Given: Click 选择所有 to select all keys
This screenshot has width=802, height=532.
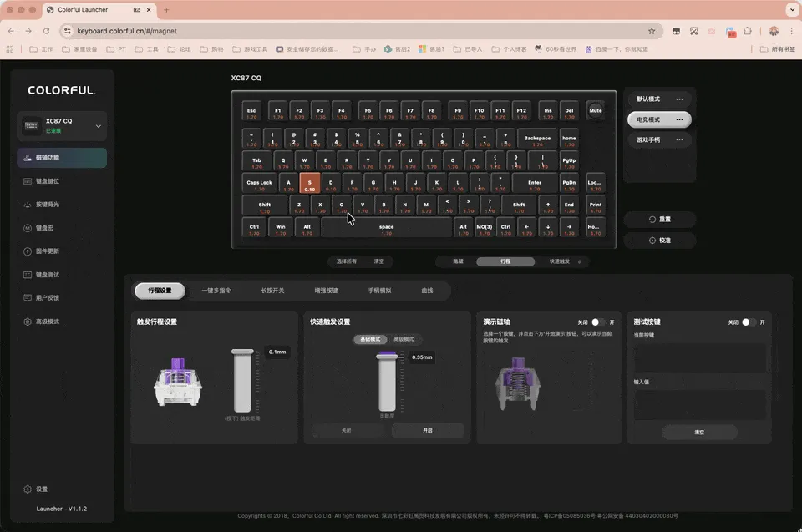Looking at the screenshot, I should point(346,261).
